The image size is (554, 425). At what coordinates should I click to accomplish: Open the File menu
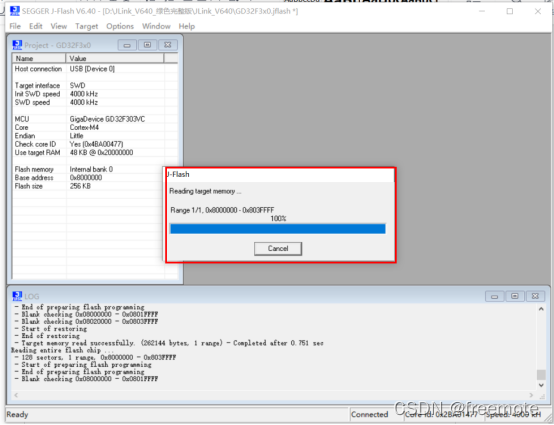pyautogui.click(x=15, y=26)
